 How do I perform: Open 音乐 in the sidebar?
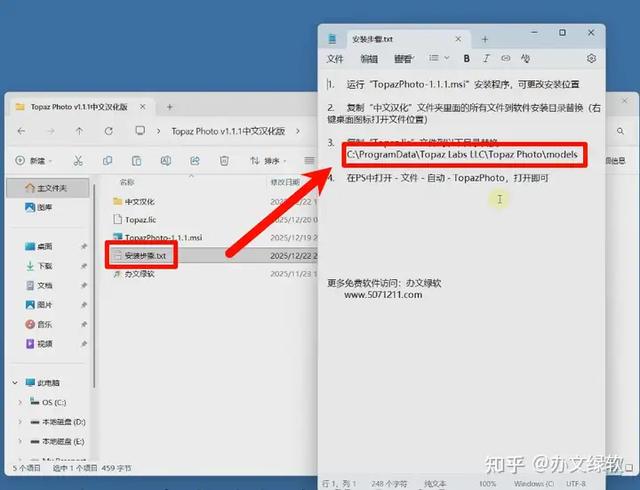40,325
